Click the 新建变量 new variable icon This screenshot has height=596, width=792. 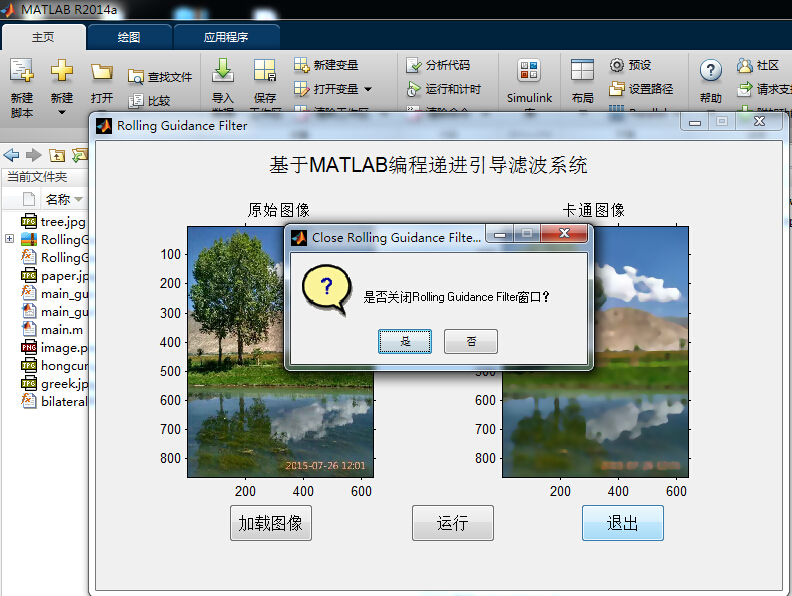pyautogui.click(x=302, y=65)
